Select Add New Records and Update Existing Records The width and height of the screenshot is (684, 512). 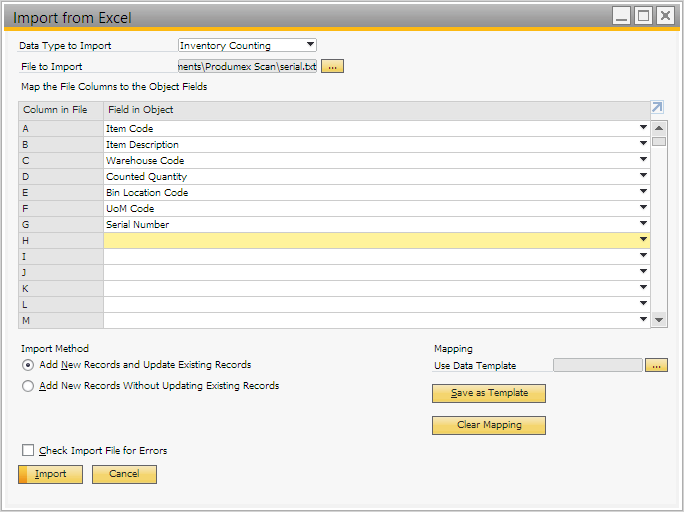pyautogui.click(x=27, y=365)
